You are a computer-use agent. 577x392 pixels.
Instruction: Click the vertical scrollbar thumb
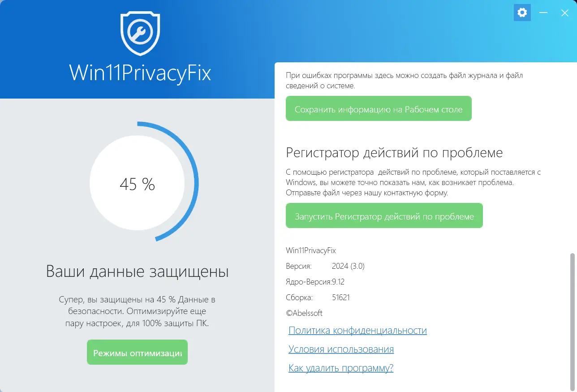point(572,314)
